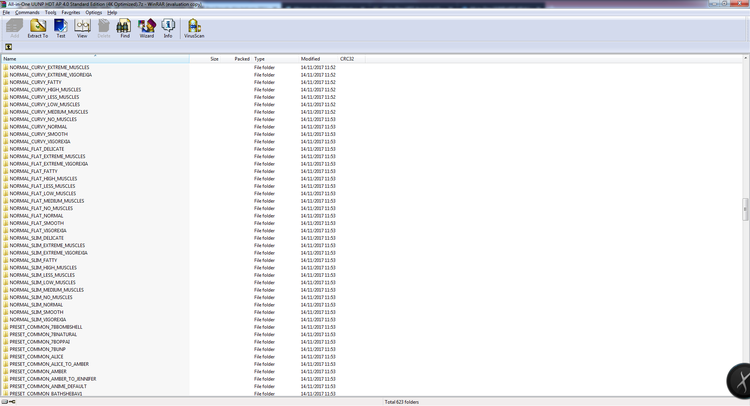Sort list by Packed column header
The image size is (750, 406).
tap(236, 59)
